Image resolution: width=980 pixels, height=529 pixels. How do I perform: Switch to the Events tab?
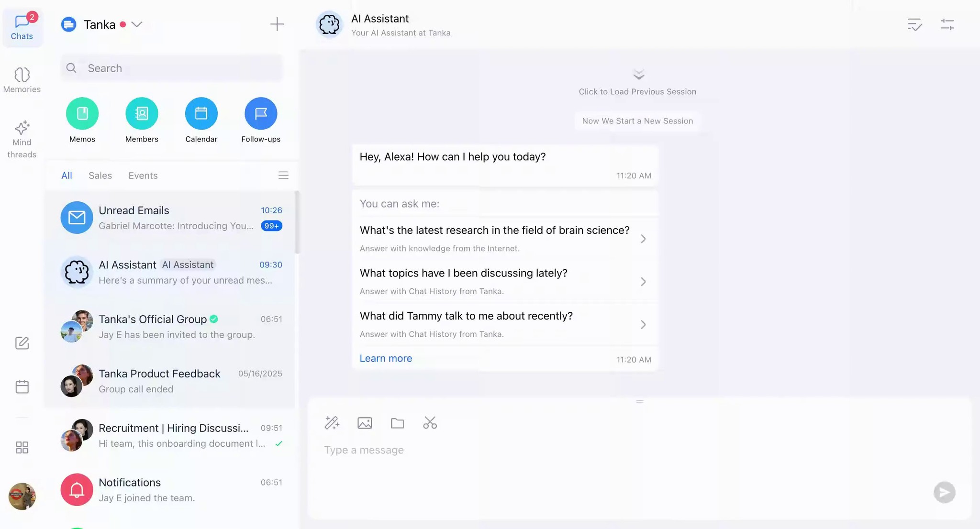(143, 176)
